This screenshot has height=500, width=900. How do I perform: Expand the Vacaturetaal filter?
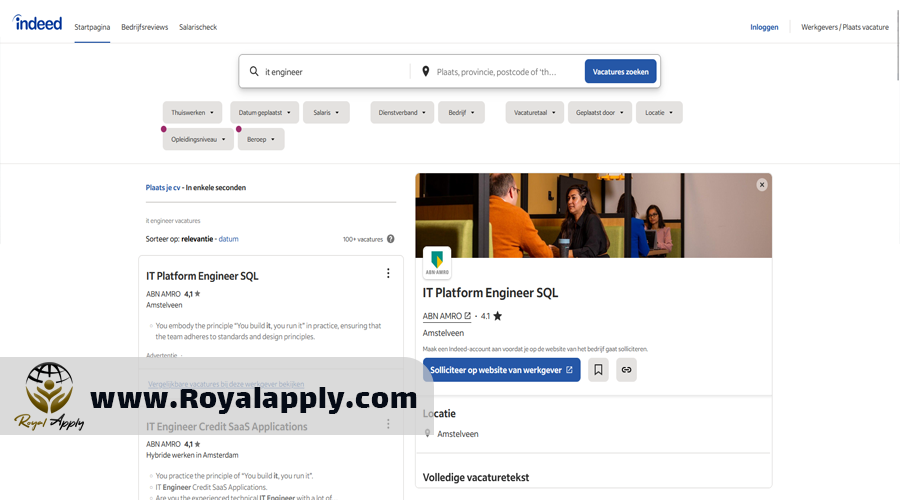click(534, 113)
